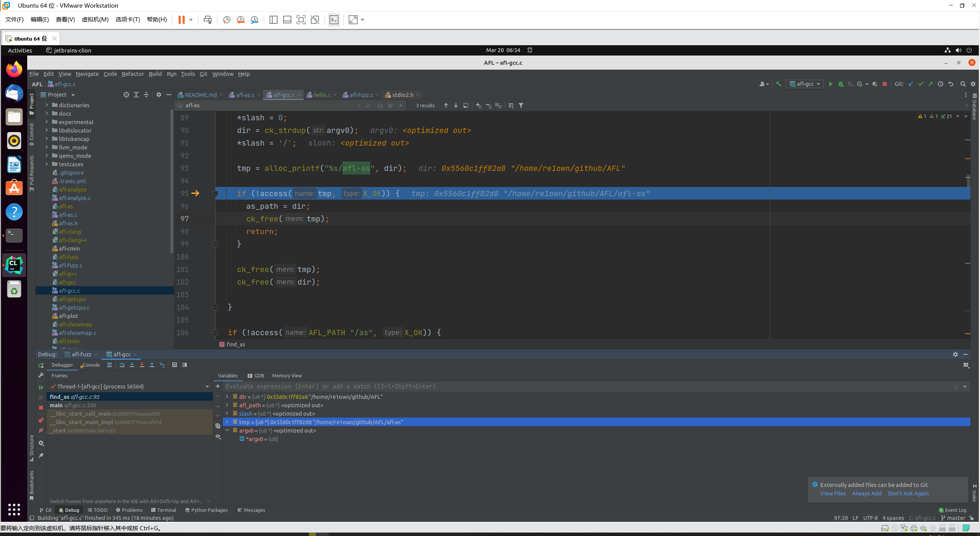Open the Navigate menu

(x=87, y=74)
